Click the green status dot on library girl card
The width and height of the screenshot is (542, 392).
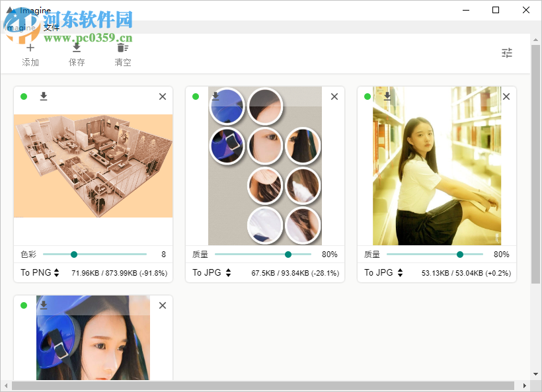coord(368,97)
